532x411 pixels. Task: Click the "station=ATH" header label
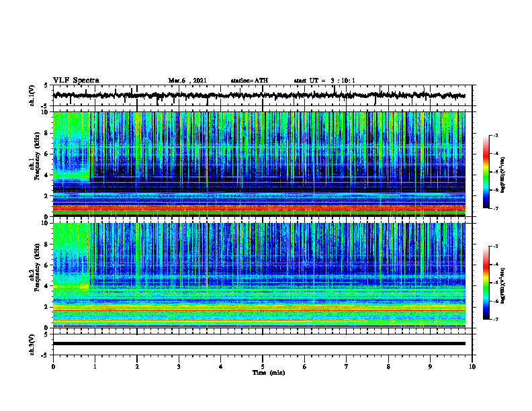click(249, 81)
